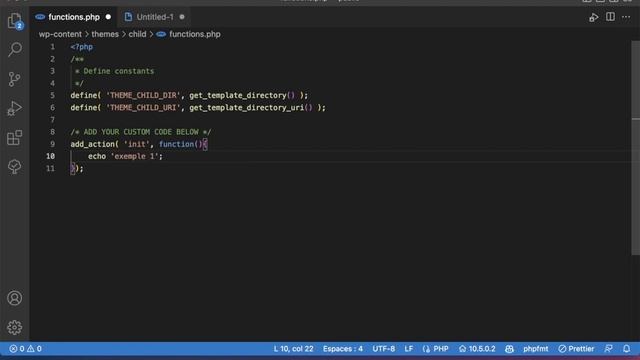640x360 pixels.
Task: Switch to the Untitled-1 tab
Action: pyautogui.click(x=155, y=17)
